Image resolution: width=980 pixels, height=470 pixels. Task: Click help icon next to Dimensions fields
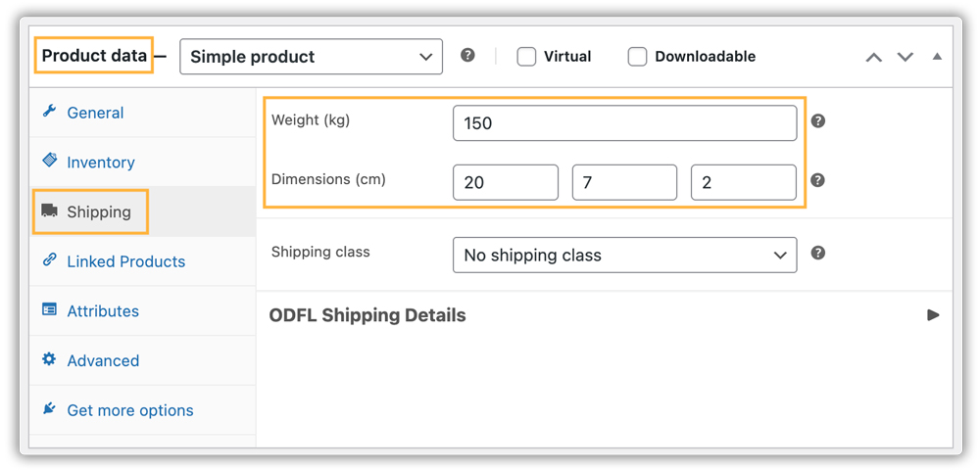click(818, 180)
